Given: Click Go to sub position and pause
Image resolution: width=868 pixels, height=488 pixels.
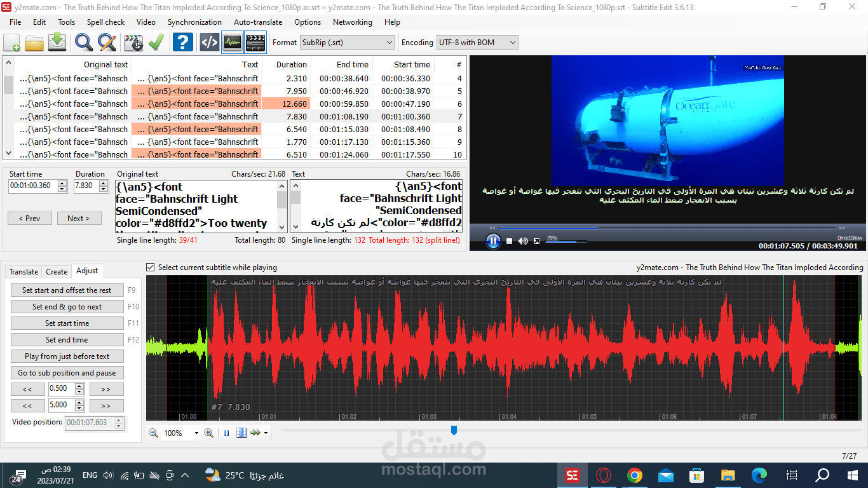Looking at the screenshot, I should [67, 373].
